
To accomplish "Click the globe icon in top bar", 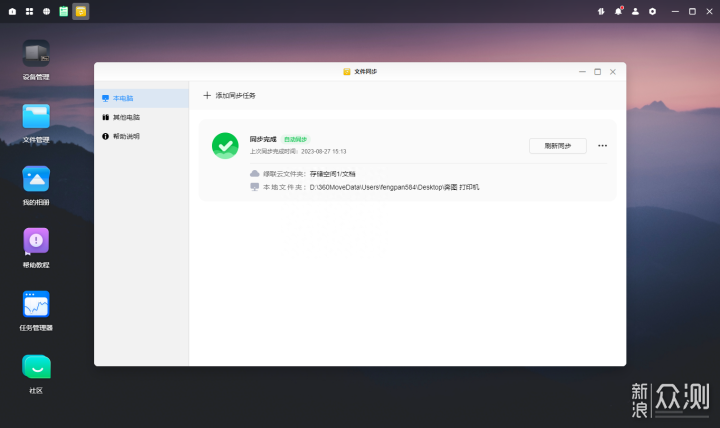I will [46, 11].
